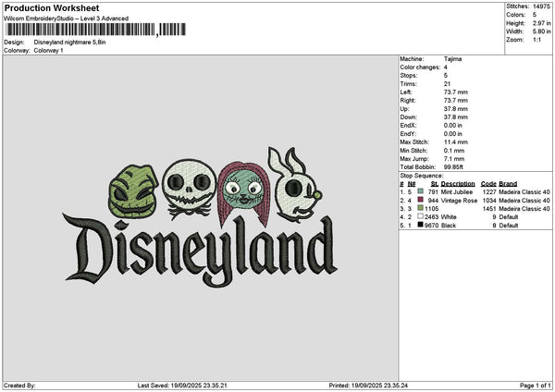Click the Color changes value 4
555x392 pixels.
(446, 67)
